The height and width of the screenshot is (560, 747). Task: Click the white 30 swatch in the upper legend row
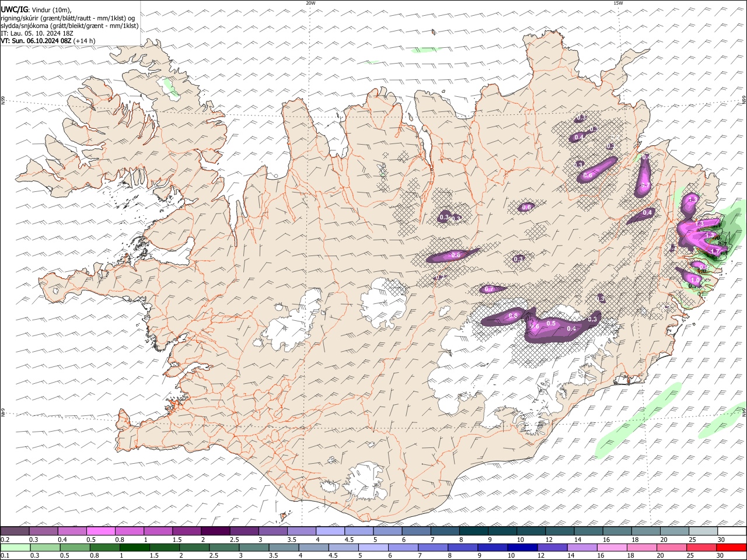[731, 531]
